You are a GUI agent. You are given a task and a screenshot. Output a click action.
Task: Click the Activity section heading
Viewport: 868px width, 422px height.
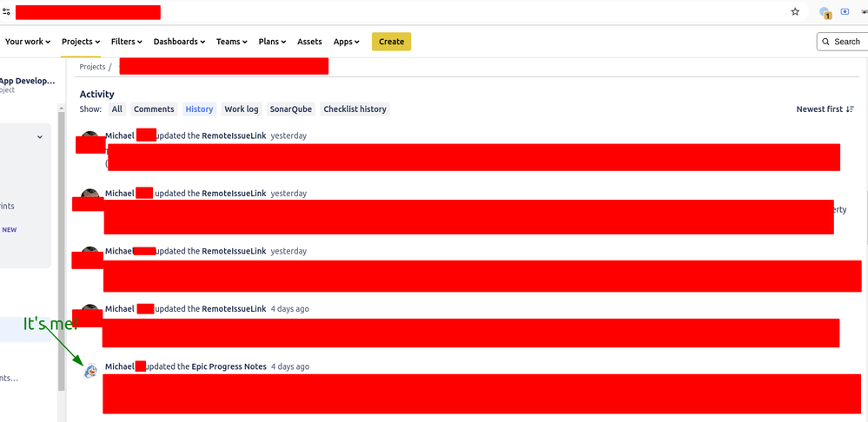pyautogui.click(x=96, y=94)
